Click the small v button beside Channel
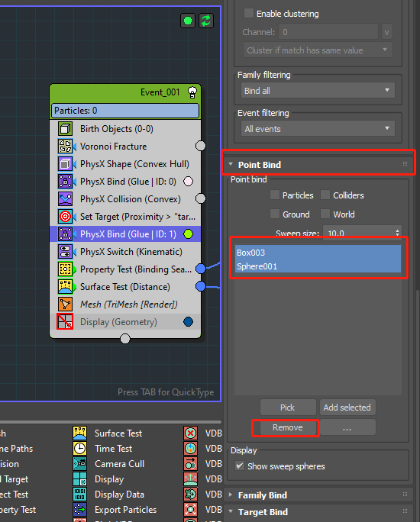420x522 pixels. tap(386, 32)
